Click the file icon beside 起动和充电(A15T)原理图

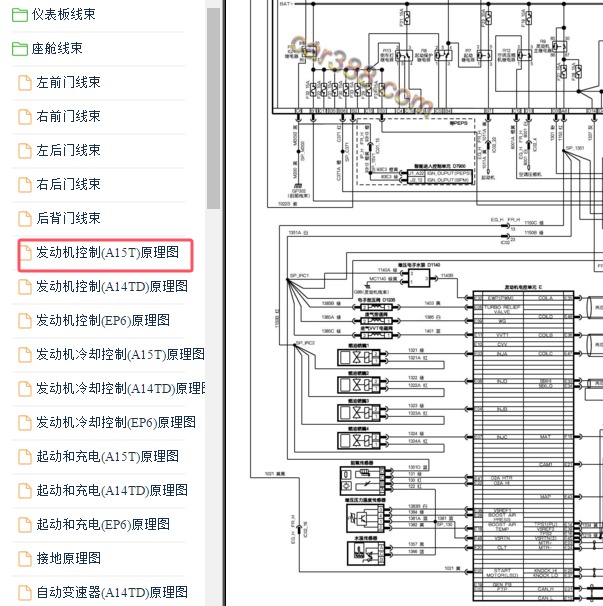coord(25,457)
